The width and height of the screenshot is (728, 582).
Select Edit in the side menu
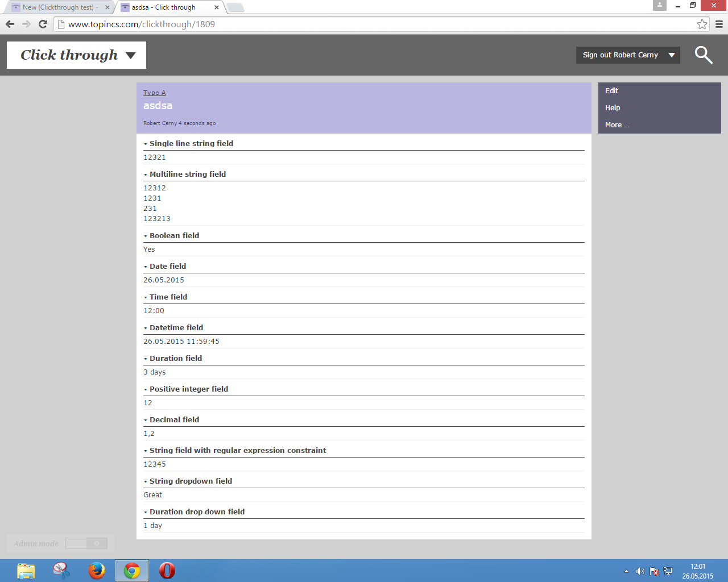(x=611, y=91)
